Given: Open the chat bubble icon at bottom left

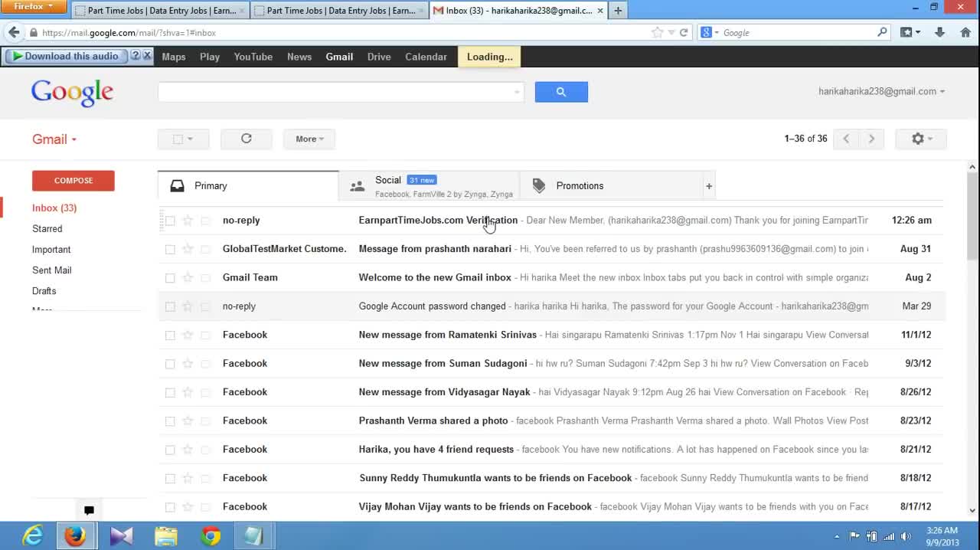Looking at the screenshot, I should click(89, 510).
